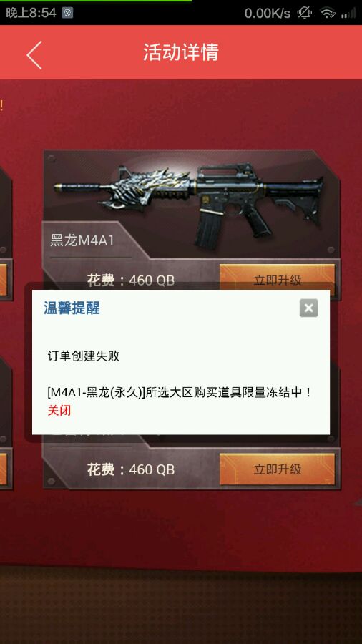Tap the partial orange button at the lower left edge
This screenshot has width=362, height=644.
(4, 469)
